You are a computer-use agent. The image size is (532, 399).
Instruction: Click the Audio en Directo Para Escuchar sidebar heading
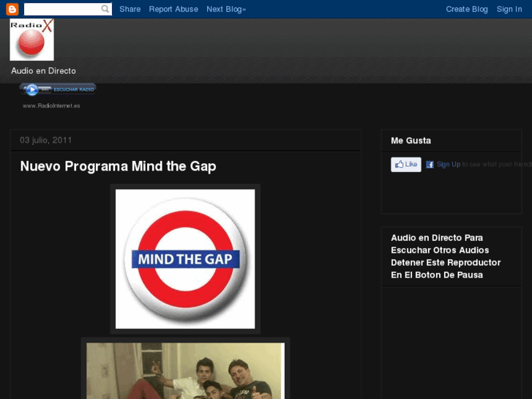(446, 256)
